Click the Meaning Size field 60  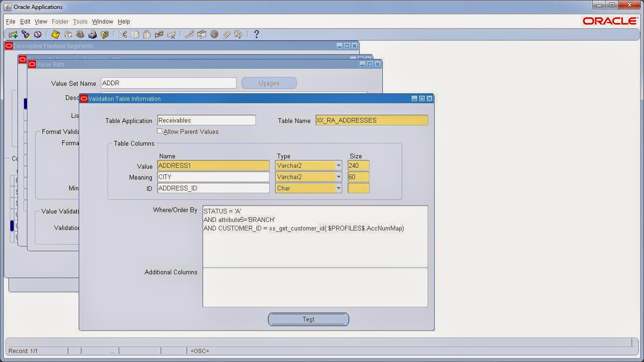358,177
